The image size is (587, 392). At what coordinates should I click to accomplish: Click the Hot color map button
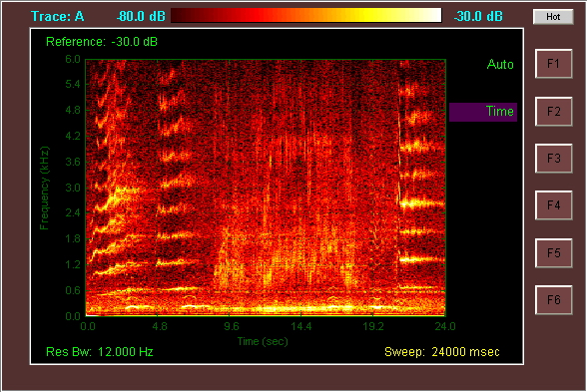tap(553, 17)
